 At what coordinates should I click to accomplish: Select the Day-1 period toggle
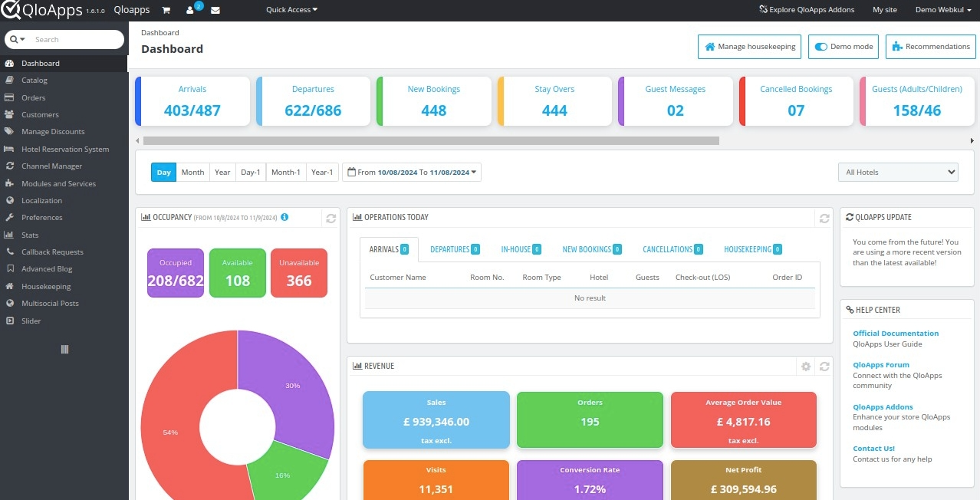[x=251, y=172]
